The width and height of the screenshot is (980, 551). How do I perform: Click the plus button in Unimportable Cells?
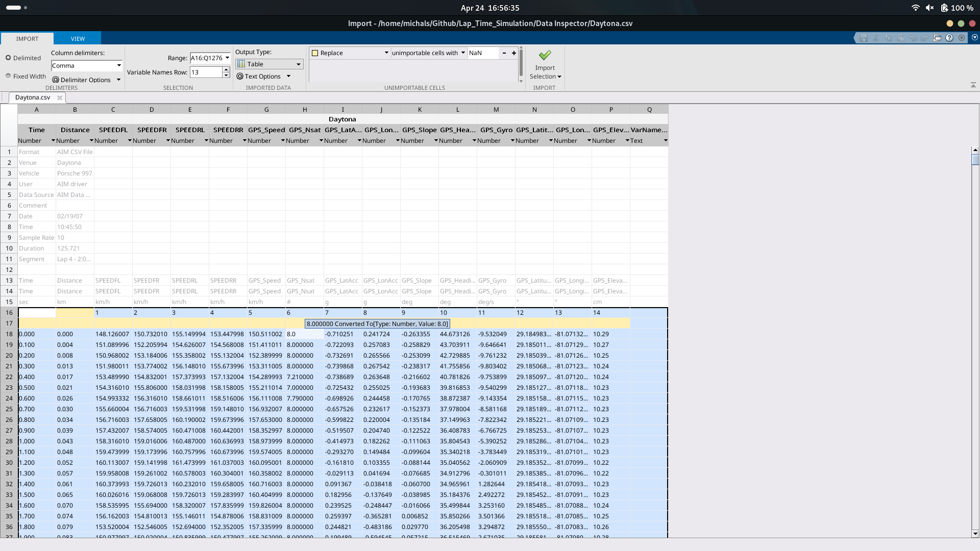(x=514, y=53)
